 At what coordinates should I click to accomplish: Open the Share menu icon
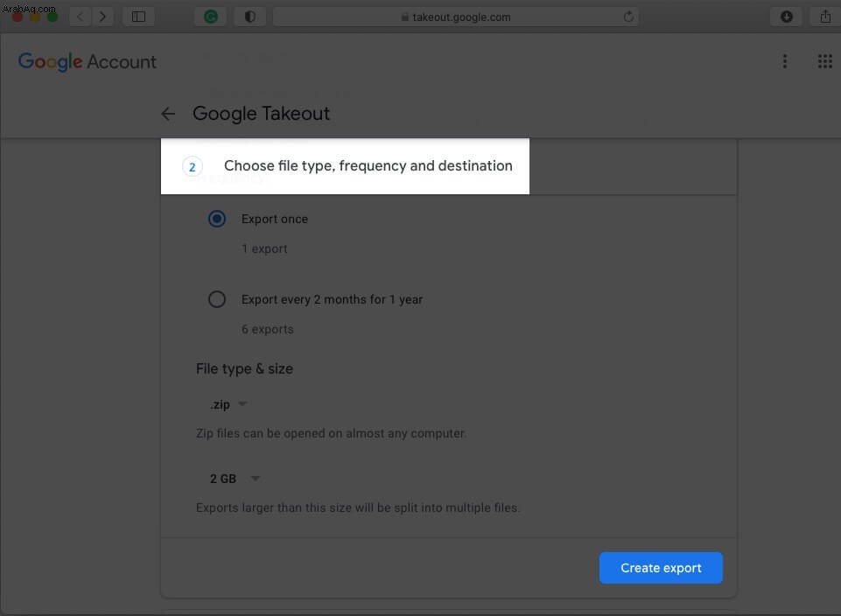click(825, 17)
